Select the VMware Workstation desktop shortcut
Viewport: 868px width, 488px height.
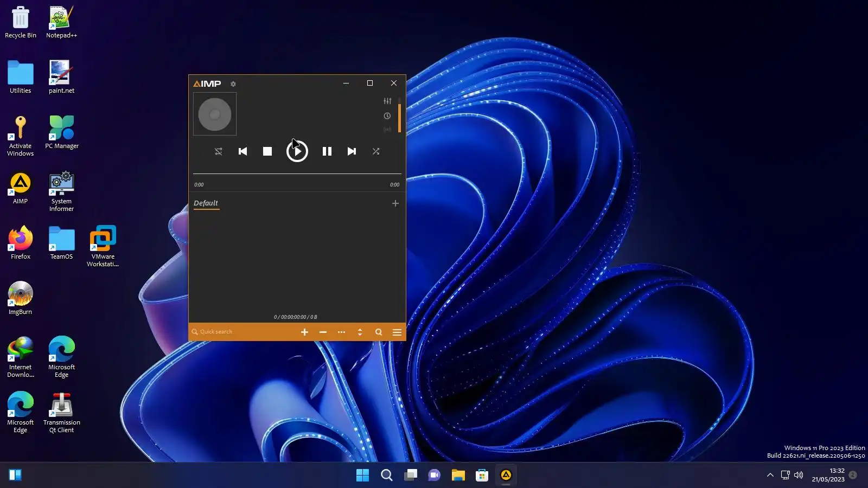[103, 247]
